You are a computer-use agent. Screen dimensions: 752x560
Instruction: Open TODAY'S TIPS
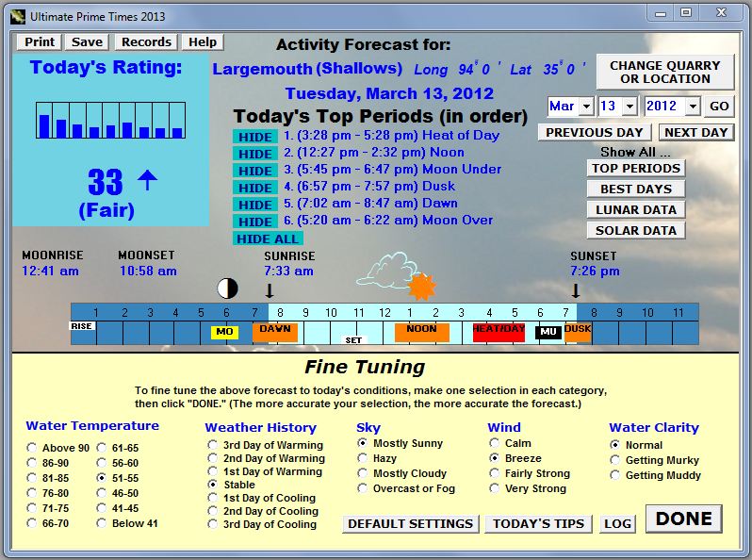(x=539, y=523)
